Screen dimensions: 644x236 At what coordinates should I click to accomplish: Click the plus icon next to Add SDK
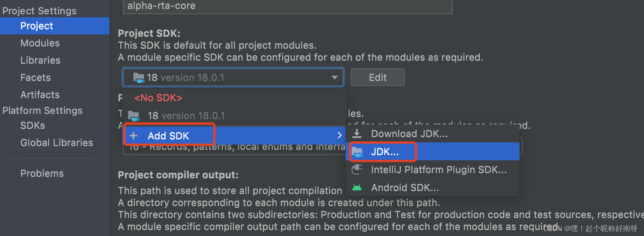click(x=133, y=135)
